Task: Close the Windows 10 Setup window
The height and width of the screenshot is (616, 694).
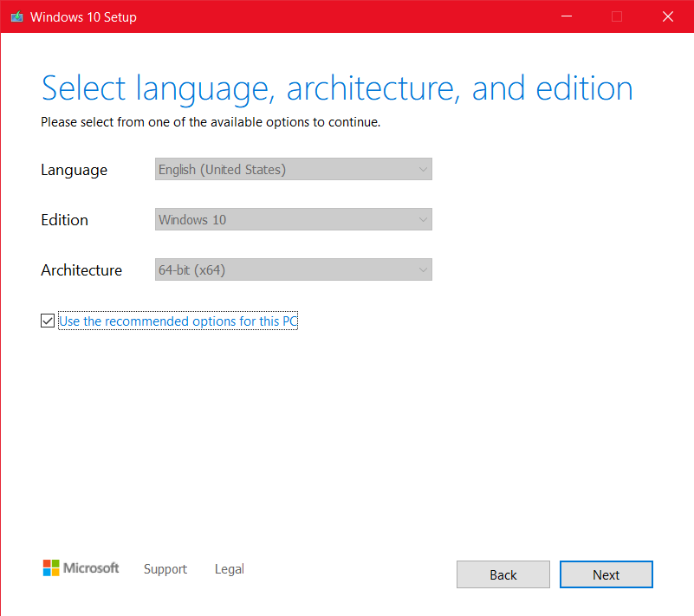Action: (668, 16)
